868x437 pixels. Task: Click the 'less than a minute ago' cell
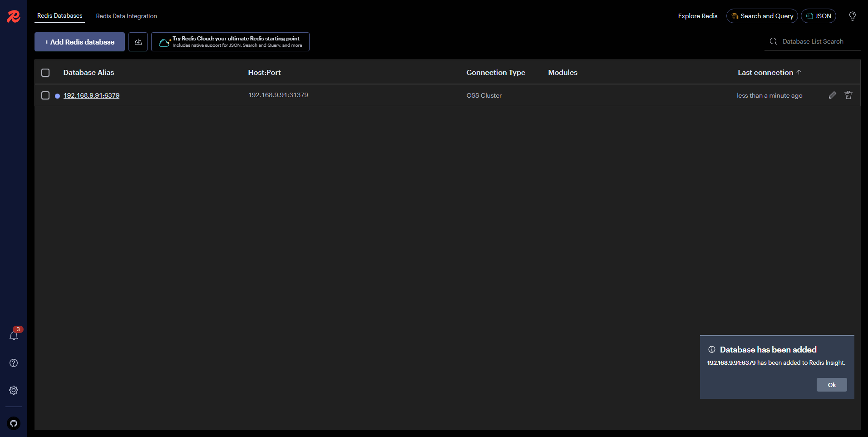coord(769,95)
